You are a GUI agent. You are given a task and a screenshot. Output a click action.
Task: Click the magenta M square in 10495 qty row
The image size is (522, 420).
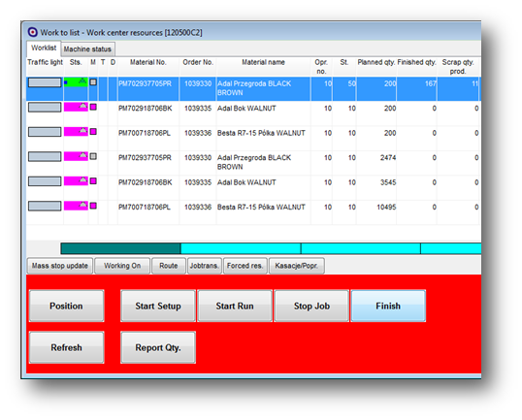[x=93, y=206]
